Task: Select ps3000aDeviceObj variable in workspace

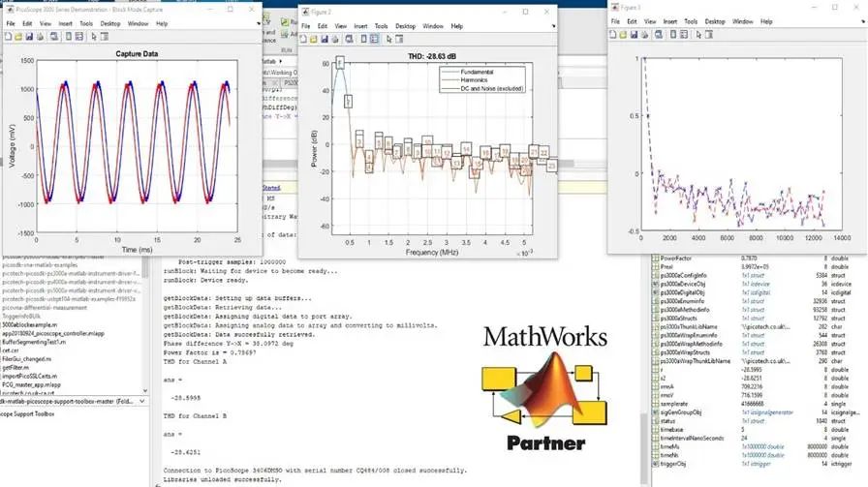Action: pyautogui.click(x=683, y=284)
